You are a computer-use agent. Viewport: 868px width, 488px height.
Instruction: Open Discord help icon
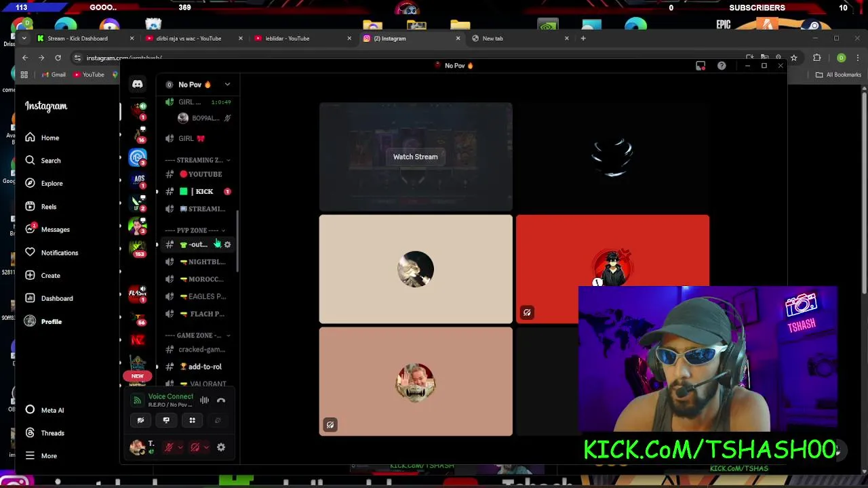click(722, 66)
